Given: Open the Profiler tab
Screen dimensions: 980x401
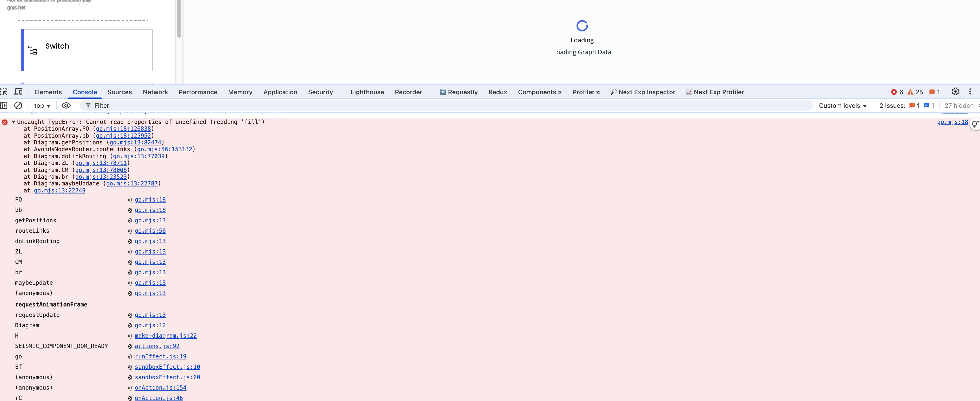Looking at the screenshot, I should click(586, 92).
